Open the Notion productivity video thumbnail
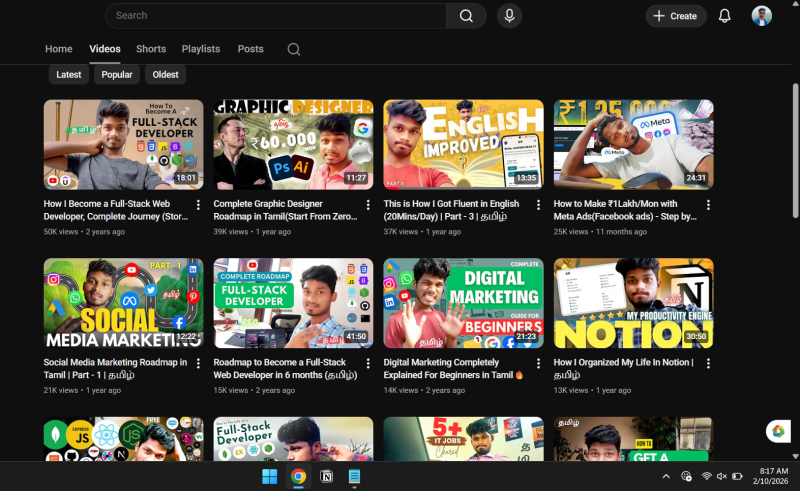 tap(633, 303)
